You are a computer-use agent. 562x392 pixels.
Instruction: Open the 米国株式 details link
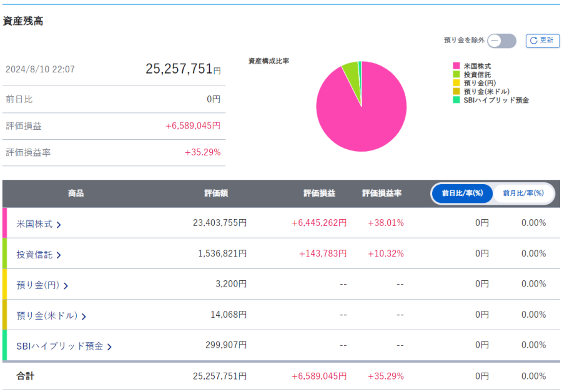pyautogui.click(x=34, y=223)
